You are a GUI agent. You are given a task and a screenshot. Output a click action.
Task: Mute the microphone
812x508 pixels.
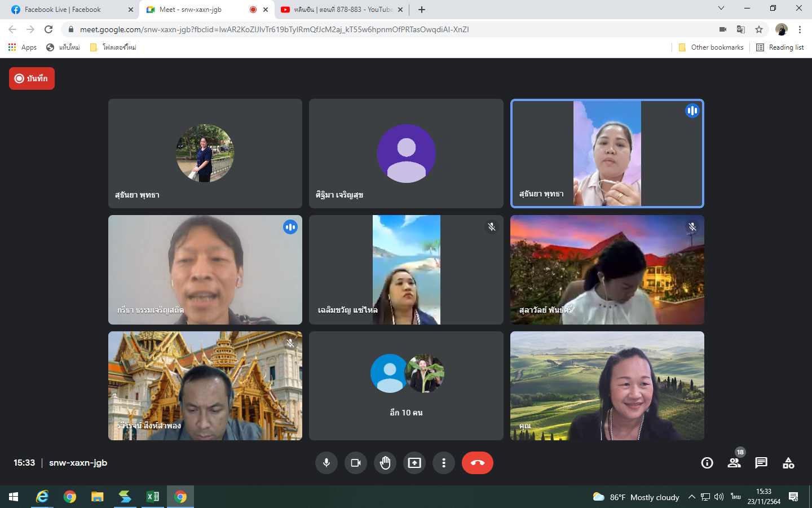326,463
